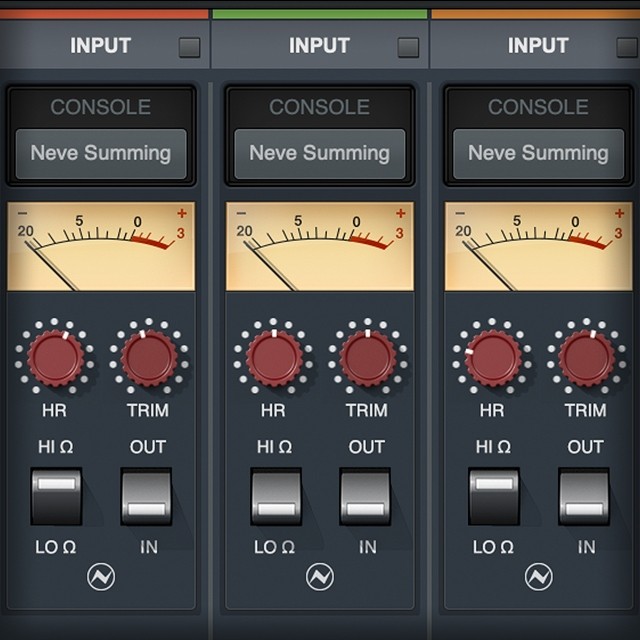640x640 pixels.
Task: Toggle the OUT/IN switch on middle strip
Action: [x=365, y=497]
